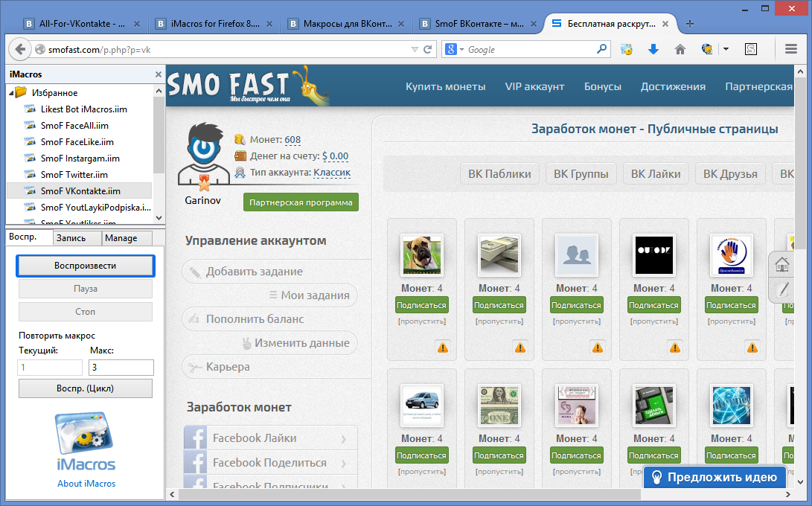Click the warning icon under the money stack card
812x506 pixels.
(x=520, y=348)
